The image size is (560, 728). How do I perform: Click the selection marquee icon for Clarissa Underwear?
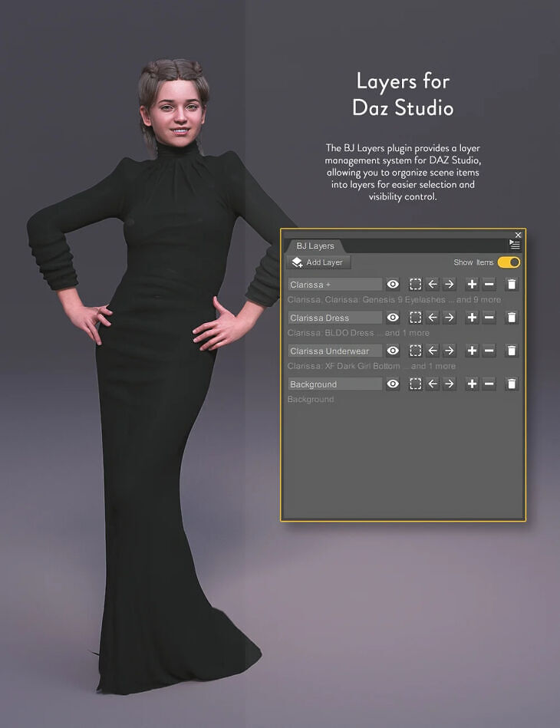[x=415, y=351]
